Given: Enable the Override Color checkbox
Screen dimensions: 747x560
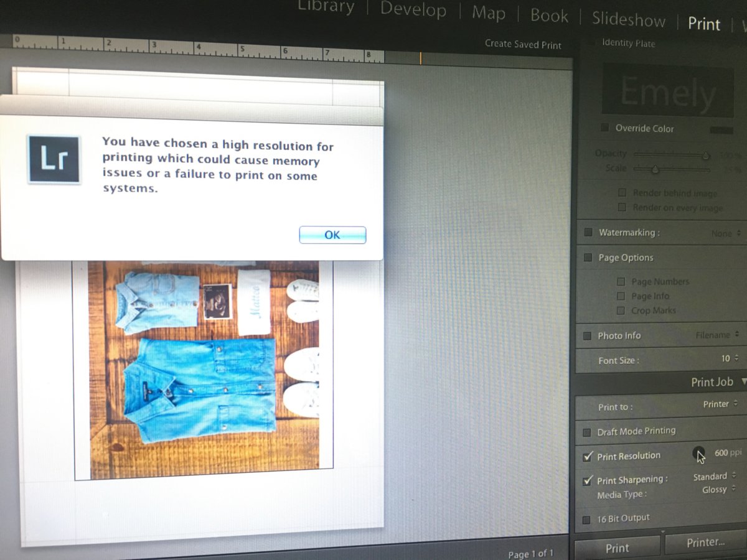Looking at the screenshot, I should tap(604, 128).
